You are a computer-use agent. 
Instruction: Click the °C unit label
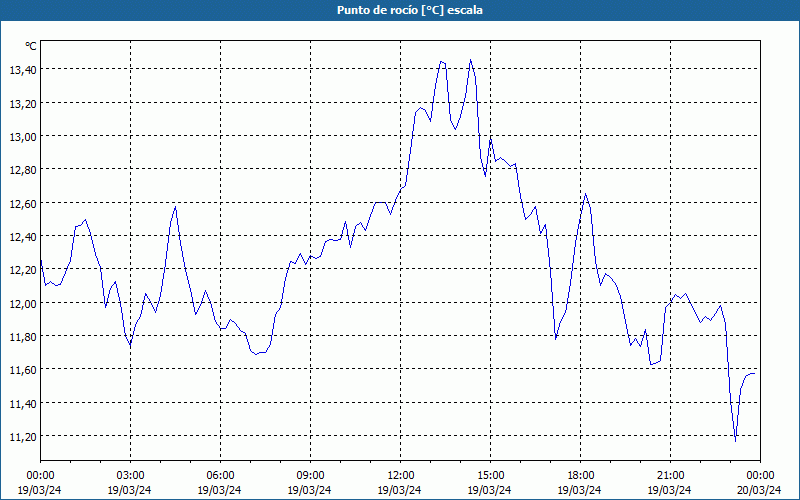tap(31, 46)
